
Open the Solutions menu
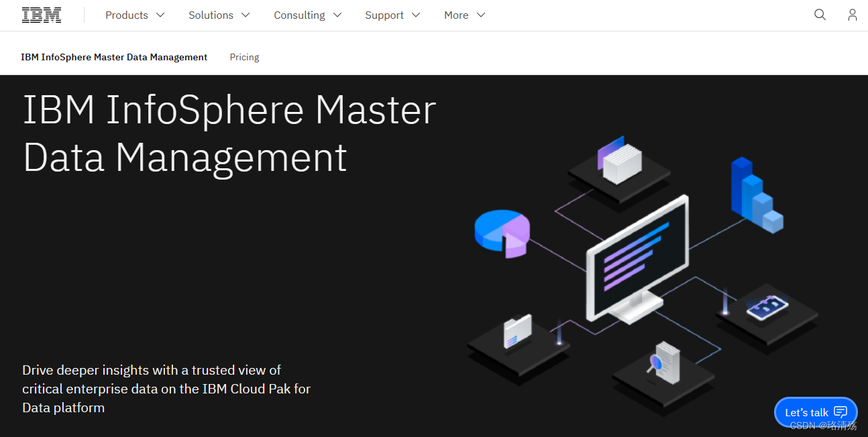click(219, 15)
